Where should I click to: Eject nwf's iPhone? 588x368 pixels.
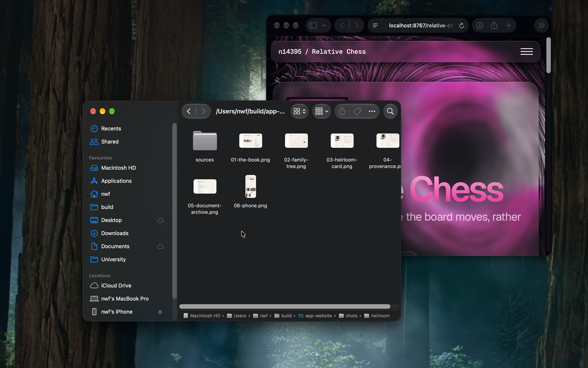(160, 312)
